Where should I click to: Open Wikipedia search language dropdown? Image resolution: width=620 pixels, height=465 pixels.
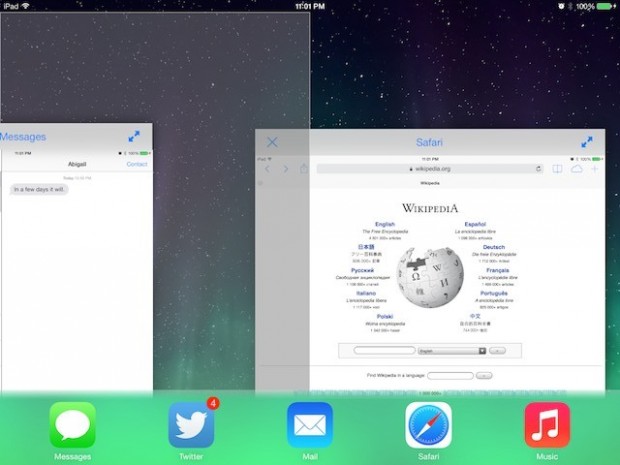[x=453, y=351]
